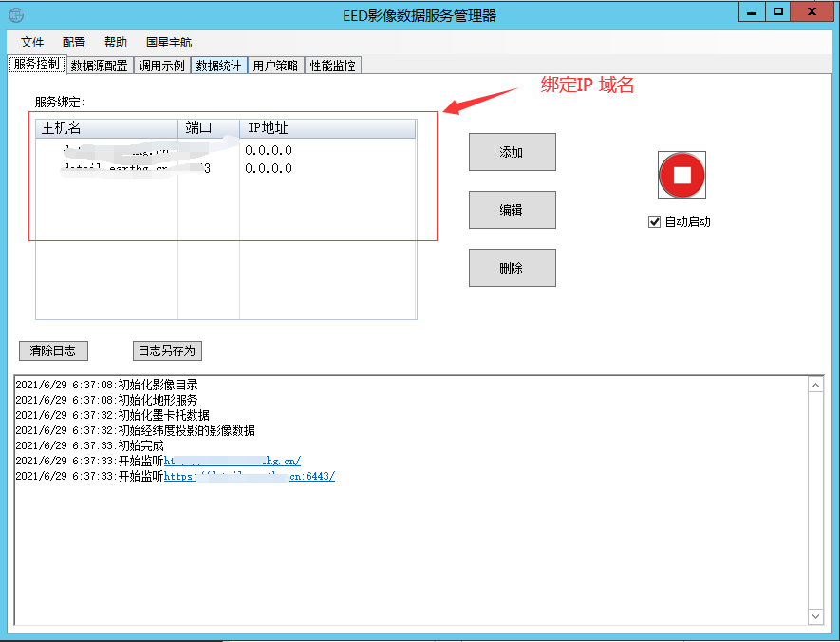
Task: Click the 主机名 column header
Action: (x=106, y=128)
